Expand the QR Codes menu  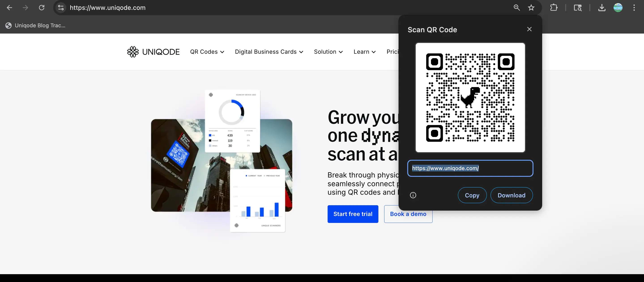207,52
